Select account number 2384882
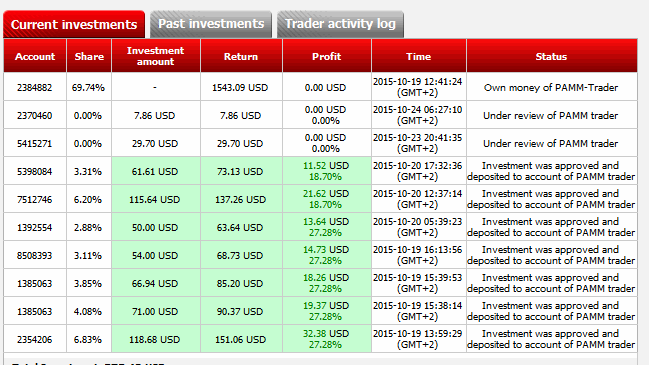 pyautogui.click(x=35, y=88)
